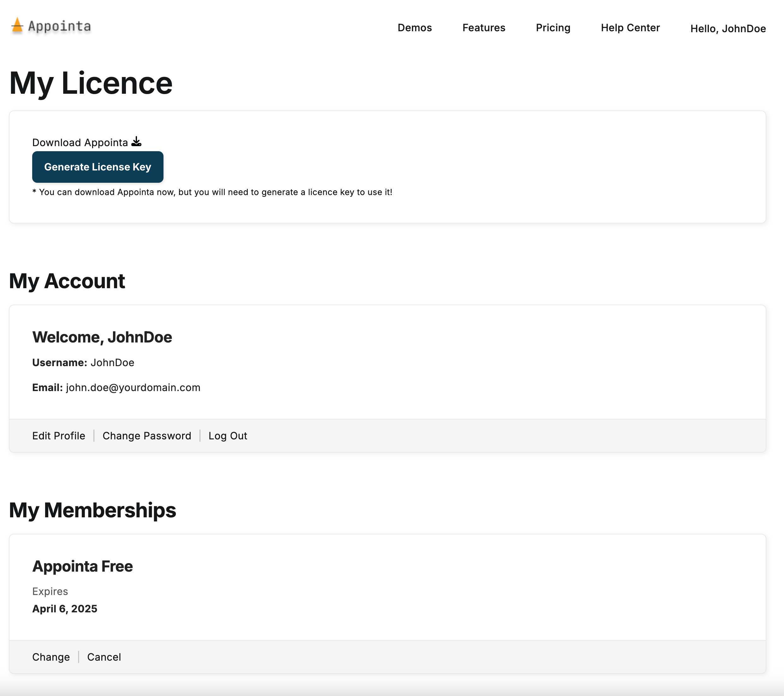The height and width of the screenshot is (696, 784).
Task: Open Edit Profile
Action: click(59, 436)
